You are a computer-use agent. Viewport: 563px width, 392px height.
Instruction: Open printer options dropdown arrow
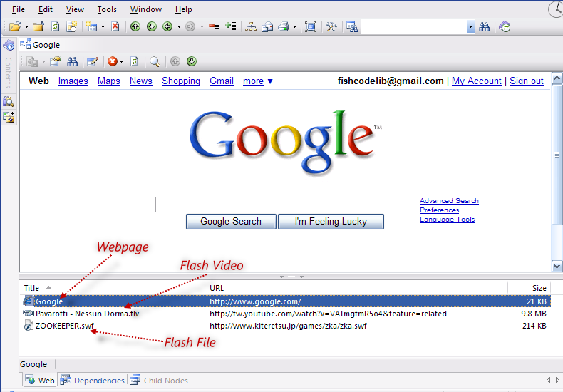click(x=295, y=27)
